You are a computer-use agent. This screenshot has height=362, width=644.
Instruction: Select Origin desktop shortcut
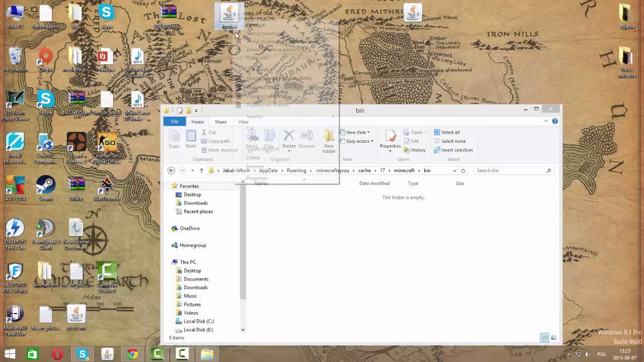46,60
